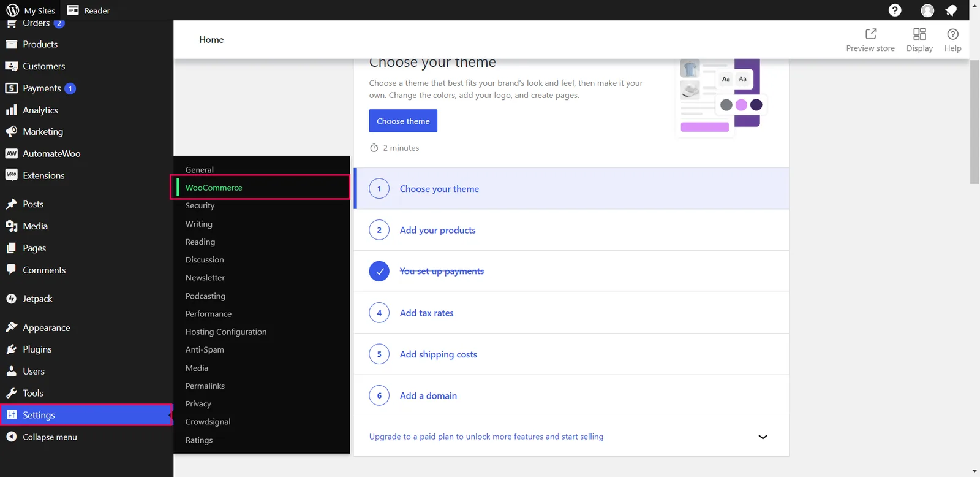Open the Add tax rates task
This screenshot has width=980, height=477.
coord(571,313)
